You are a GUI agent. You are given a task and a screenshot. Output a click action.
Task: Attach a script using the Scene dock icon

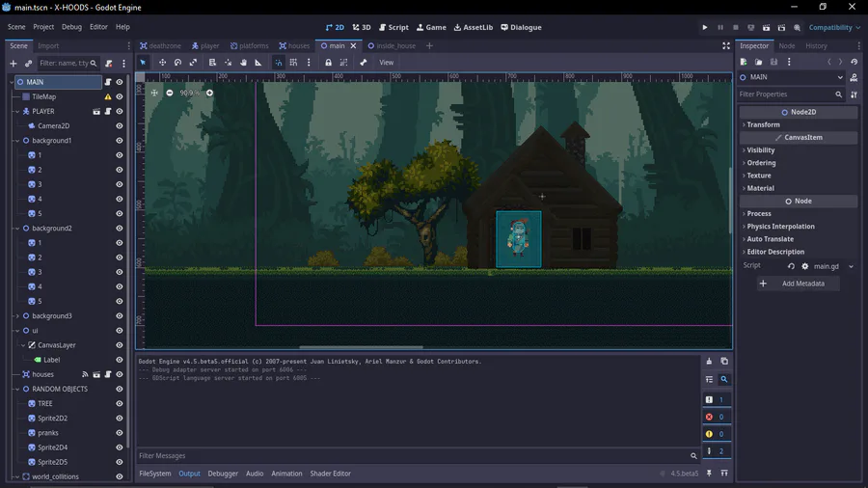point(108,64)
